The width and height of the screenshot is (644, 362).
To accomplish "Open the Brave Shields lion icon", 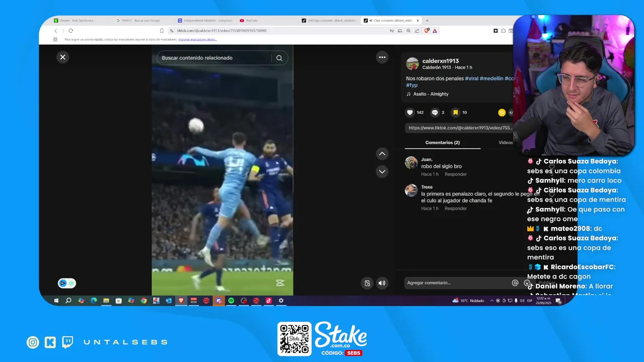I will tap(427, 31).
